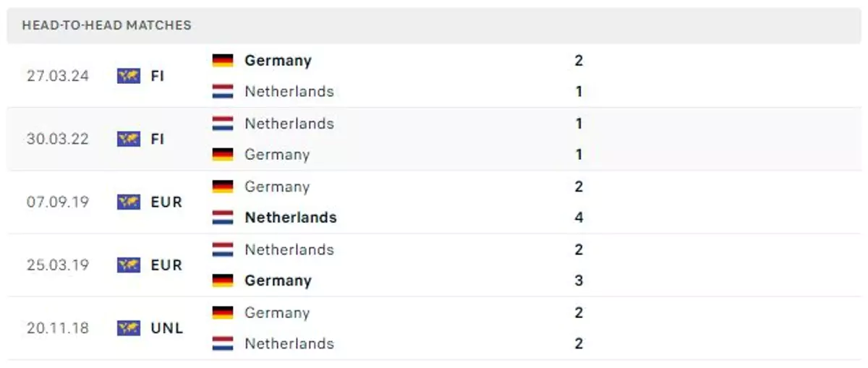This screenshot has width=868, height=368.
Task: Click Netherlands score 4 in 07.09.19 match
Action: pos(579,218)
